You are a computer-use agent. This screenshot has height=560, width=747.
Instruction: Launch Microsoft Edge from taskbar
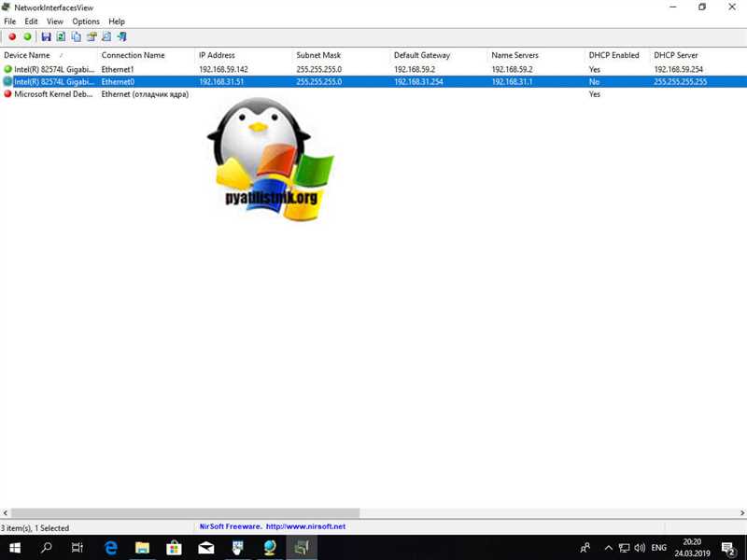(x=110, y=548)
